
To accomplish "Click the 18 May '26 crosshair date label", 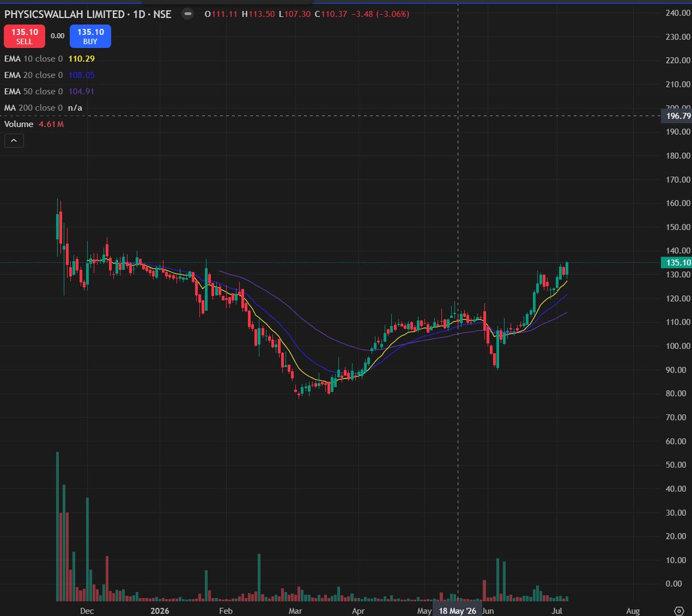I will tap(457, 611).
